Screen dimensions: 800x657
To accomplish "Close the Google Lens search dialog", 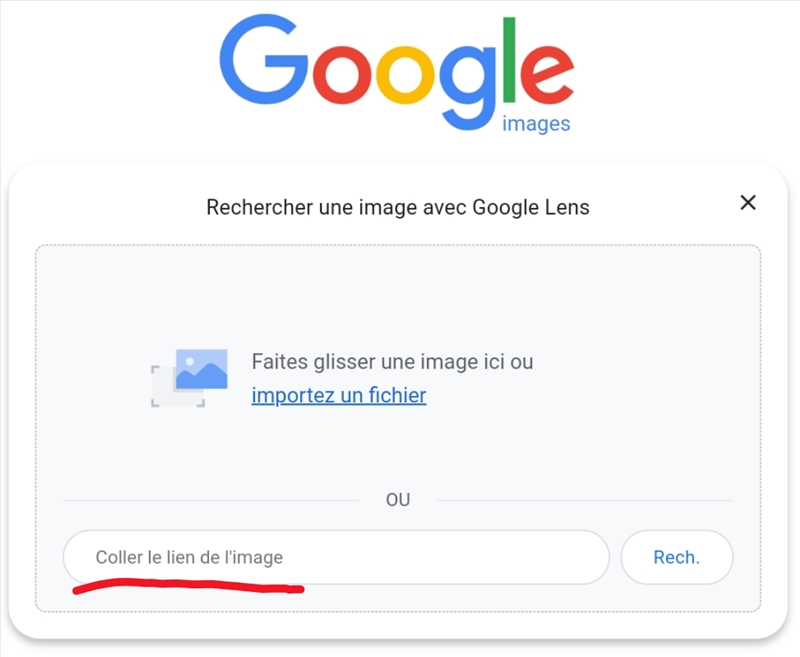I will click(x=748, y=202).
